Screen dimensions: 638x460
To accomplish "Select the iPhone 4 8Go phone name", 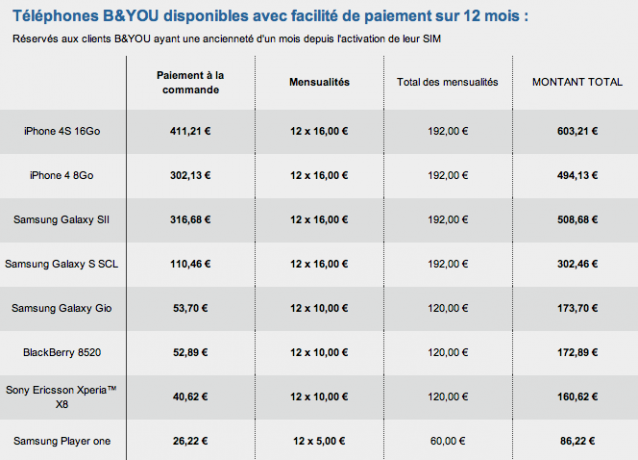I will 62,175.
